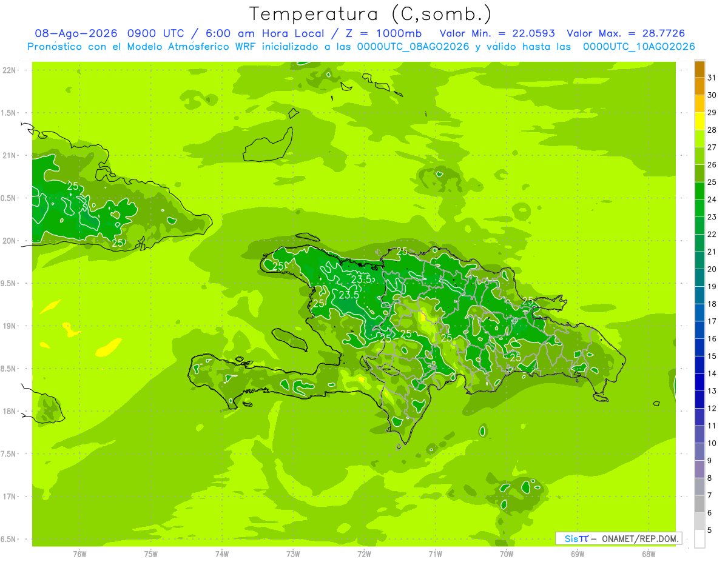Image resolution: width=728 pixels, height=562 pixels.
Task: Click the '72W' longitude label
Action: click(364, 554)
